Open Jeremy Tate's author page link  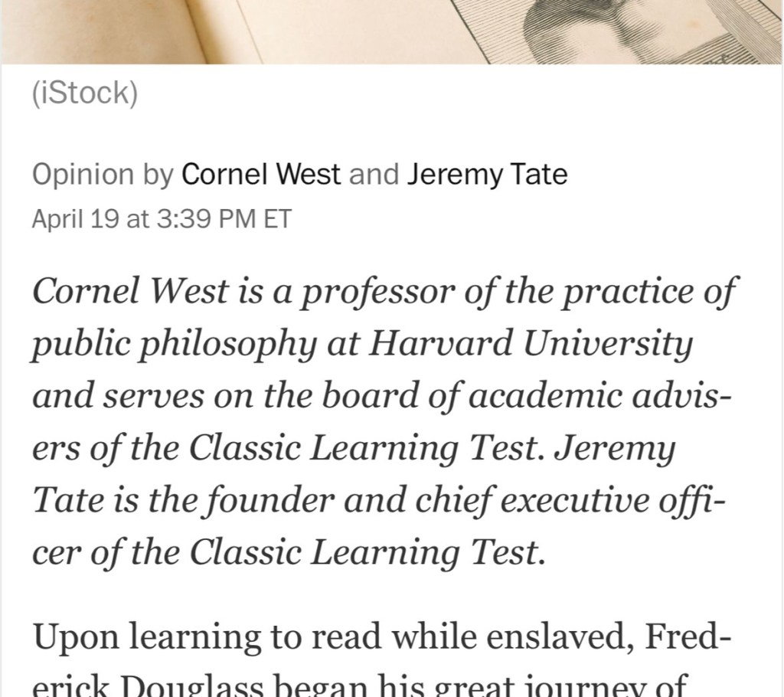(487, 175)
